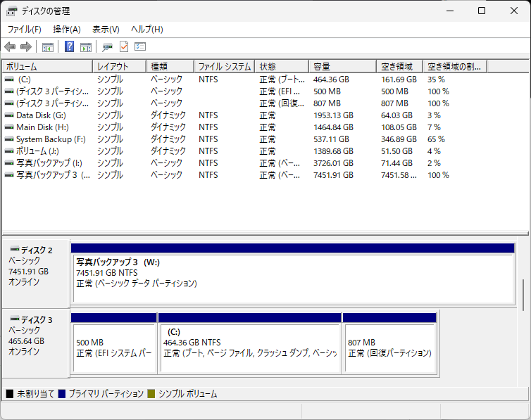Image resolution: width=531 pixels, height=420 pixels.
Task: Sort by the 容量 column header
Action: tap(342, 67)
